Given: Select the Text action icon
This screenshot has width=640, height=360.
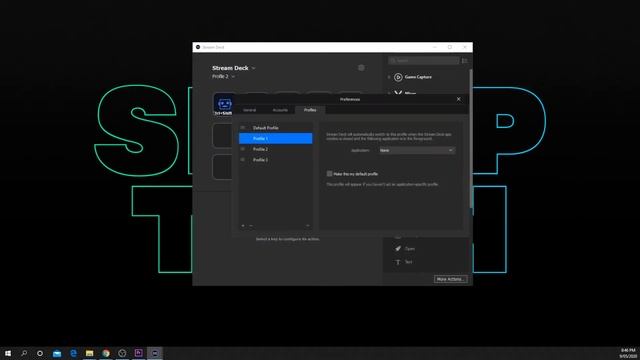Looking at the screenshot, I should click(398, 262).
